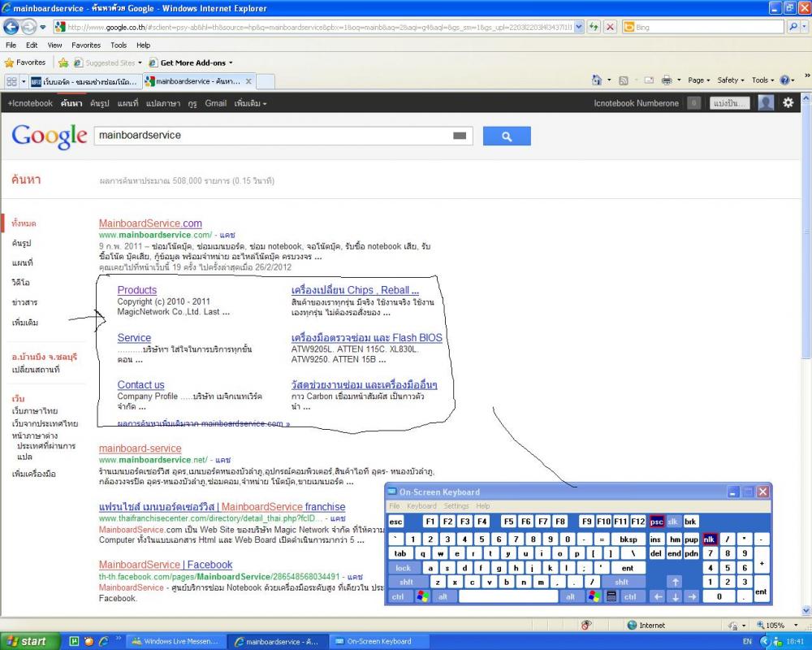
Task: Open the View menu in Internet Explorer
Action: pyautogui.click(x=54, y=45)
